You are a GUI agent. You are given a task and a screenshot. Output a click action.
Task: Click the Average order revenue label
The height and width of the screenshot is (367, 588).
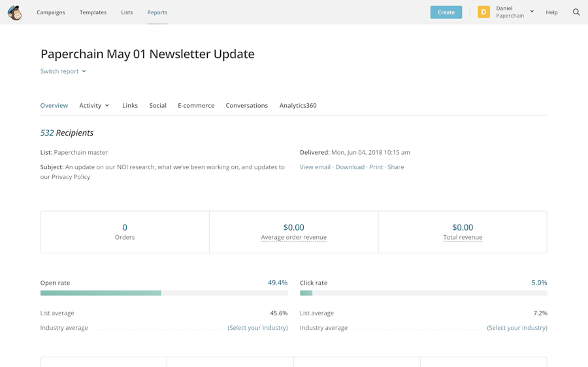293,237
